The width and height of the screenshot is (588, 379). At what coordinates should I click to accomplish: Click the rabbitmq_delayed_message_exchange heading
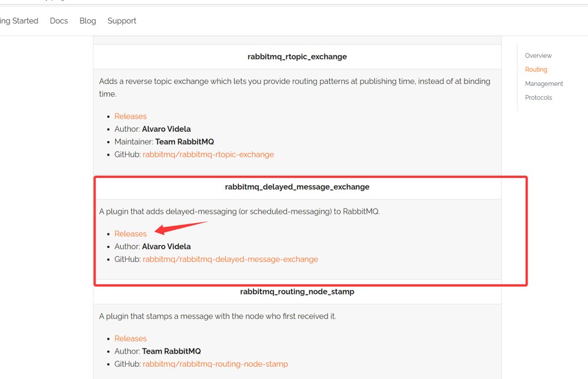(x=297, y=187)
